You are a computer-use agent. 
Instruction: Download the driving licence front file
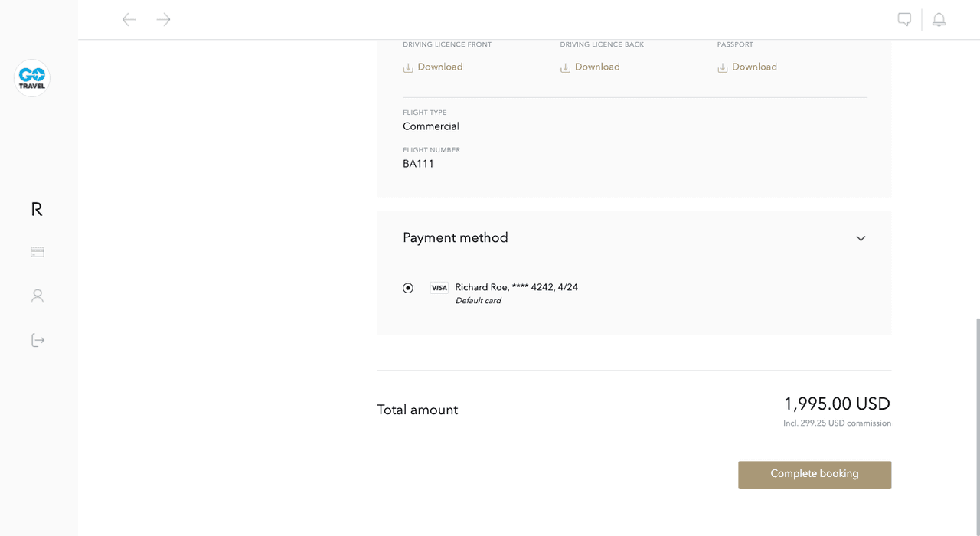[439, 67]
